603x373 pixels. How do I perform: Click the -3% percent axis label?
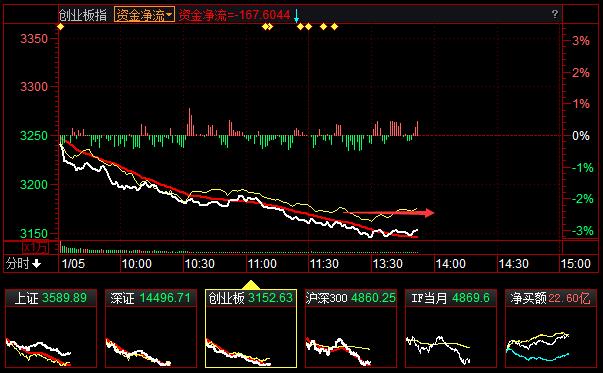point(582,231)
